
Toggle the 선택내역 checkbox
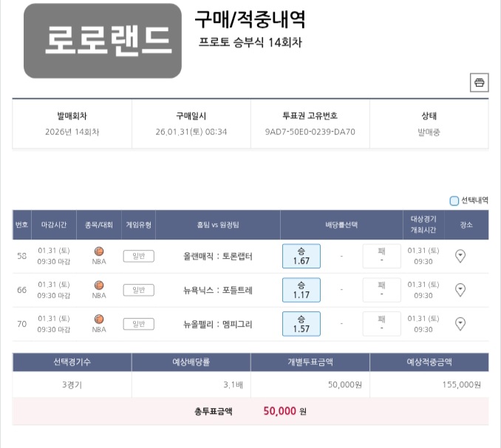454,200
